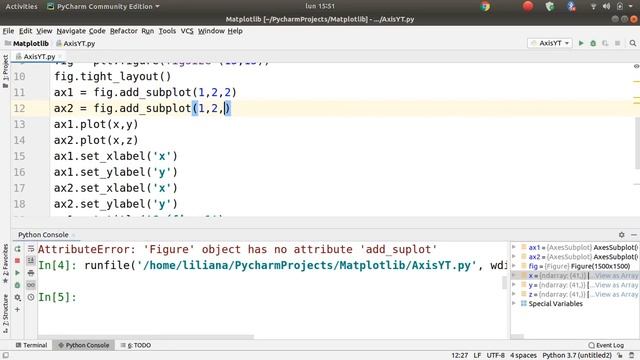Close the Python Console tab
This screenshot has height=360, width=640.
coord(73,235)
